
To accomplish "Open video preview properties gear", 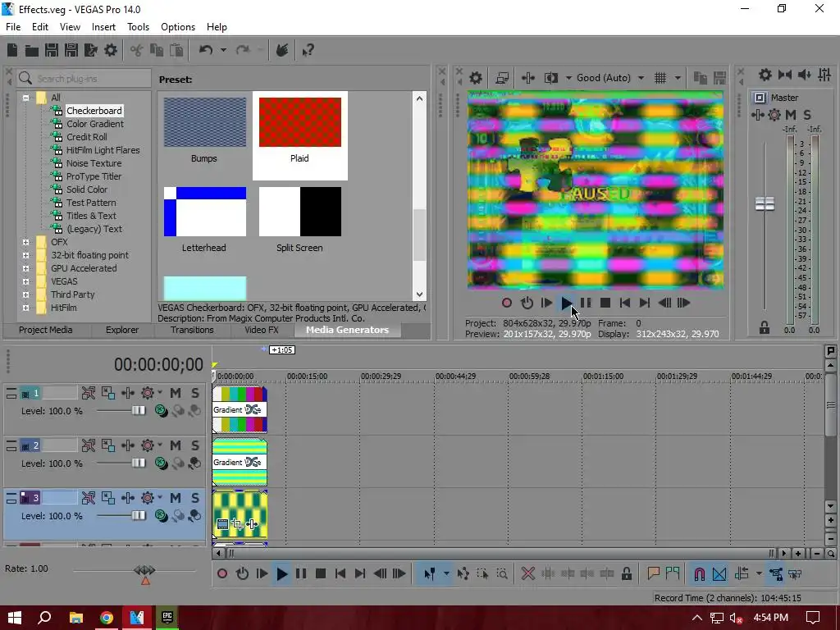I will pyautogui.click(x=476, y=78).
